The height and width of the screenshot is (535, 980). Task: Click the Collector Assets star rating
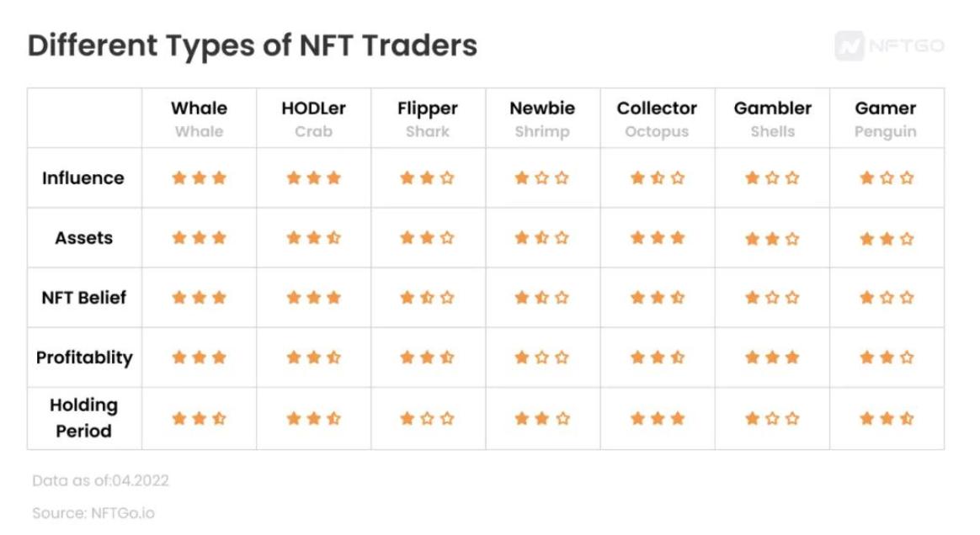(x=657, y=238)
